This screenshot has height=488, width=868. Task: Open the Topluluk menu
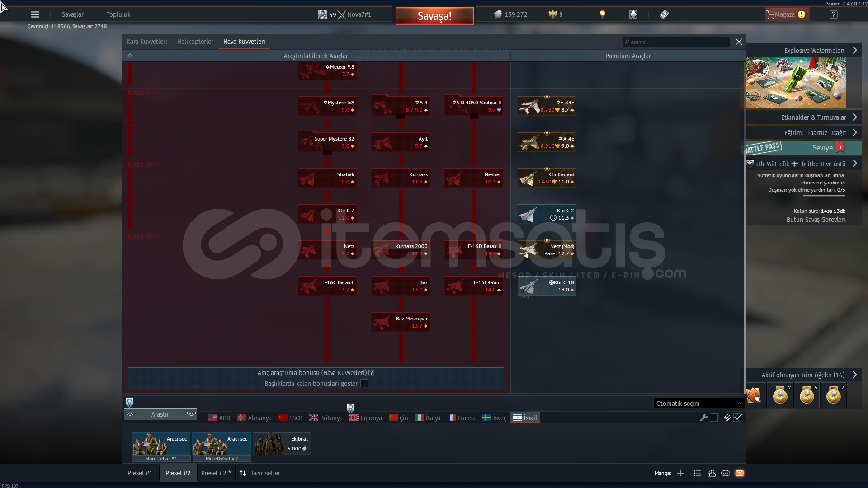[x=118, y=14]
